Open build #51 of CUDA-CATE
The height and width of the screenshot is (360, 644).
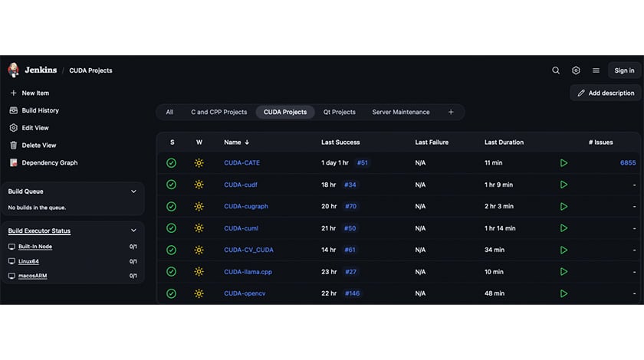tap(363, 163)
